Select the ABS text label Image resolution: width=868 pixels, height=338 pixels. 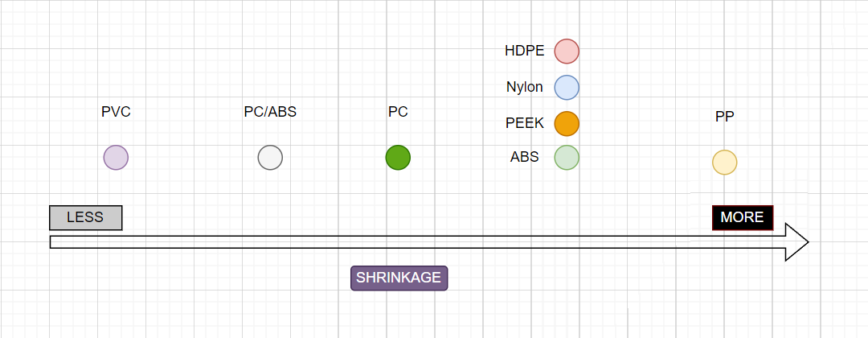coord(525,158)
